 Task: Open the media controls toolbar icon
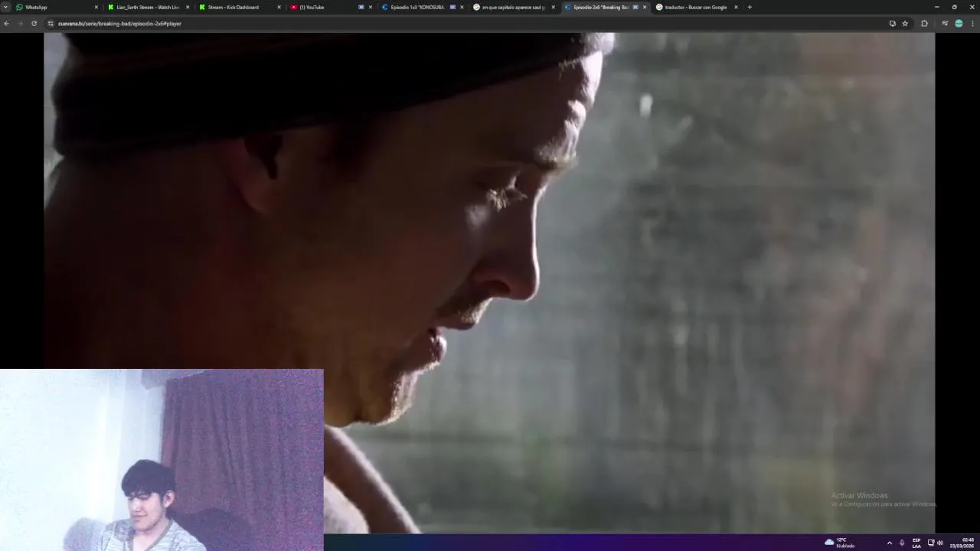click(x=945, y=24)
